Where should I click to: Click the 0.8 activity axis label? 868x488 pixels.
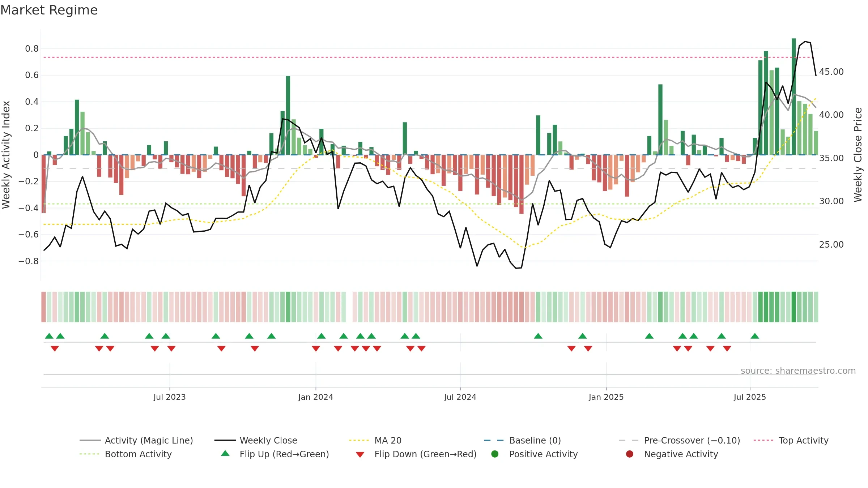coord(32,48)
